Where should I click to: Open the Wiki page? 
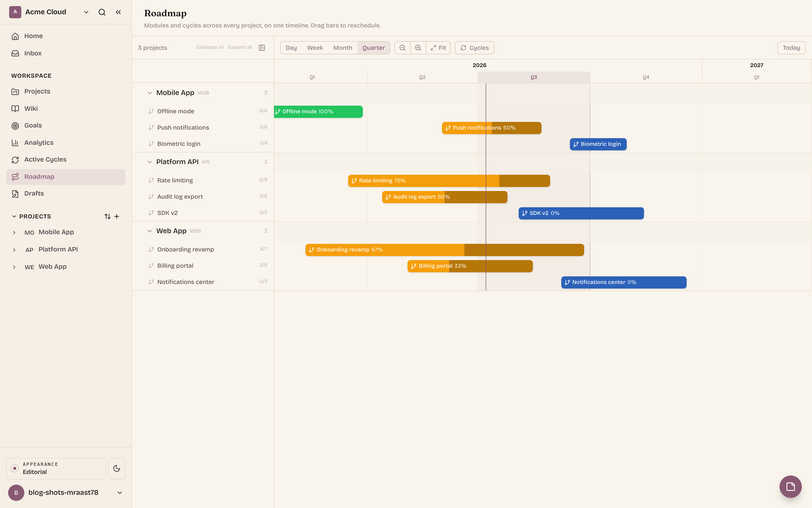coord(66,108)
